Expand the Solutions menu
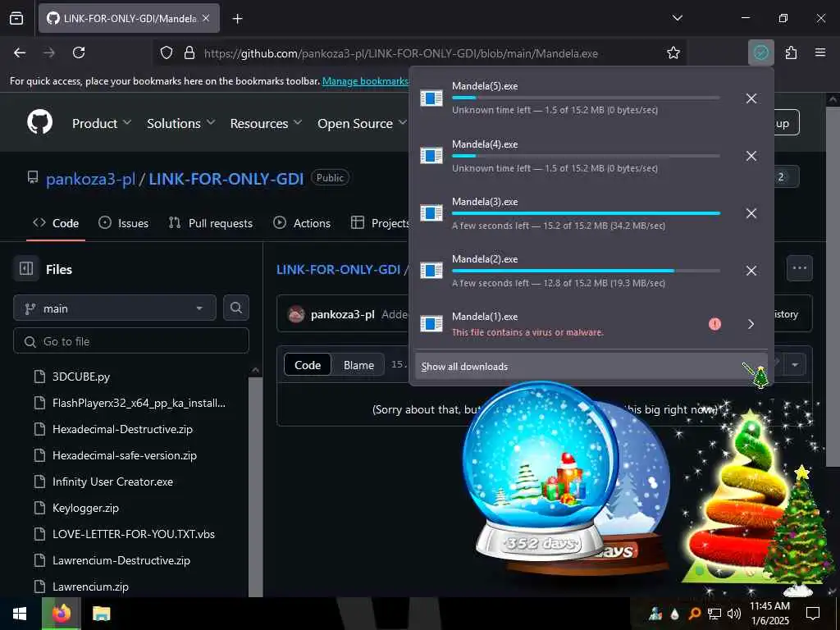This screenshot has height=630, width=840. click(181, 123)
